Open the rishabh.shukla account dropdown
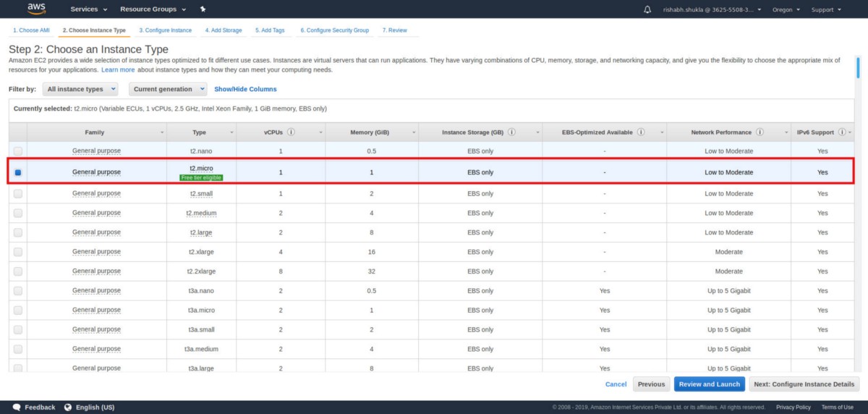 (x=712, y=9)
